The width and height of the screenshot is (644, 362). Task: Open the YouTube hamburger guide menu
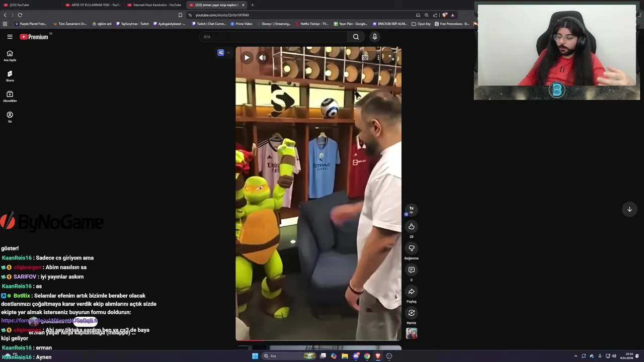pyautogui.click(x=10, y=37)
